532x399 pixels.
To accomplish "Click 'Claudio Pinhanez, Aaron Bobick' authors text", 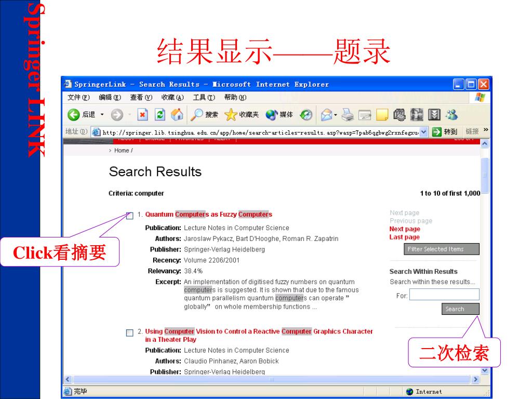I will [x=231, y=361].
